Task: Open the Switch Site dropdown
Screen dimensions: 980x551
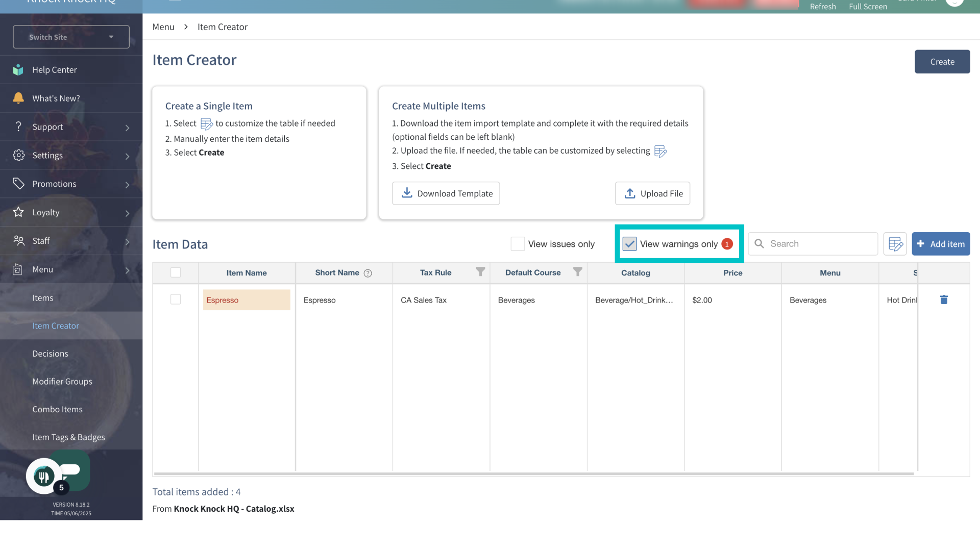Action: pos(71,37)
